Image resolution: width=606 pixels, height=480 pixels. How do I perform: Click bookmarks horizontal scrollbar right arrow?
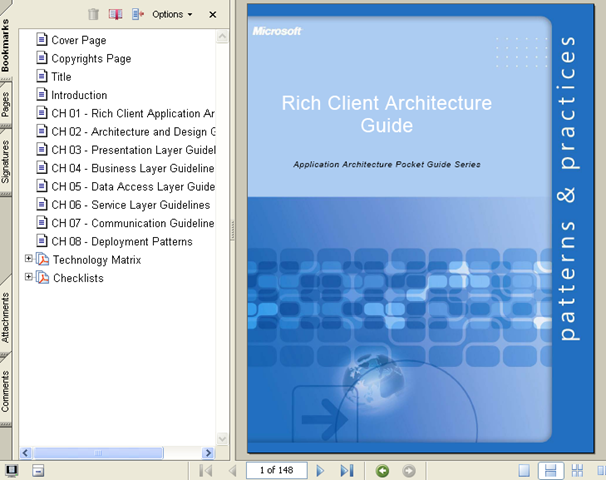[x=208, y=453]
